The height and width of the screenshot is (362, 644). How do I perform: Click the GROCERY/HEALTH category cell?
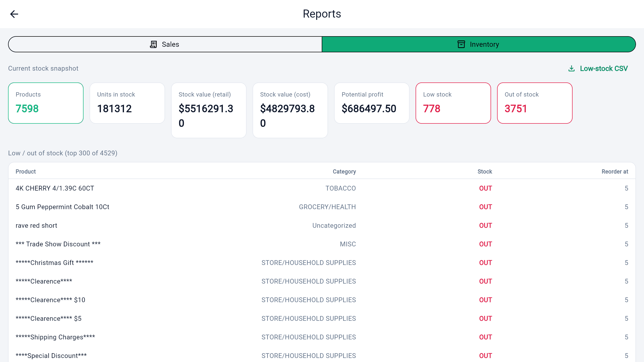point(327,207)
